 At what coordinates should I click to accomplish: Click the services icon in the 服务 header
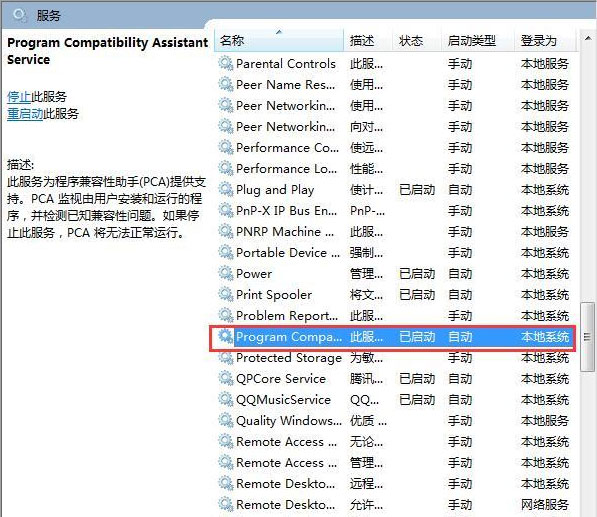(19, 16)
